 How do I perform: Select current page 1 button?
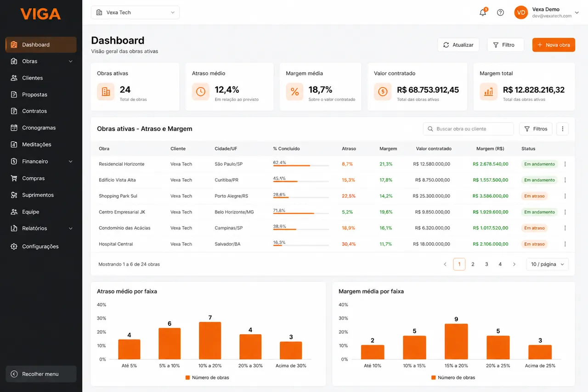[459, 264]
